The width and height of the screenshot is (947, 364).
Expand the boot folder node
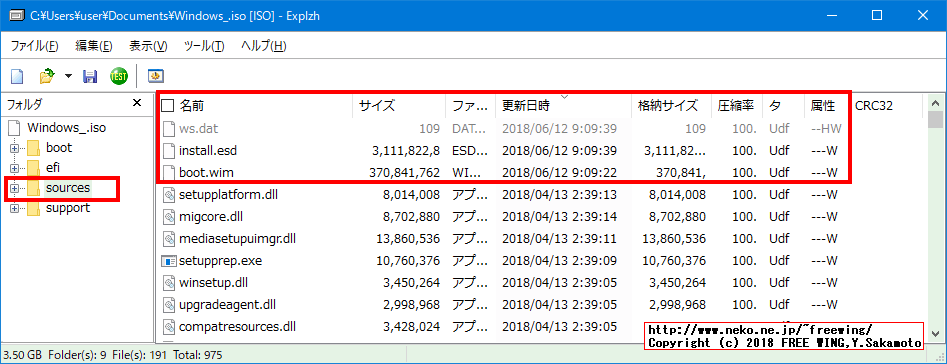pyautogui.click(x=14, y=148)
